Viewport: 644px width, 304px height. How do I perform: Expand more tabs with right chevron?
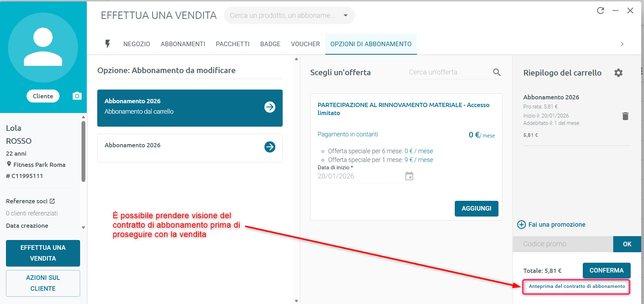click(x=622, y=44)
